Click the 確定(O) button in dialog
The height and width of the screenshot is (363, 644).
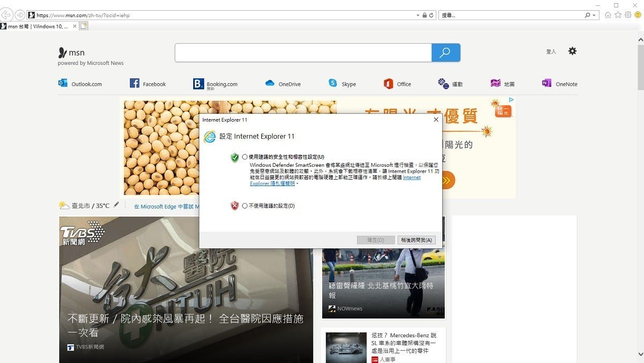376,240
